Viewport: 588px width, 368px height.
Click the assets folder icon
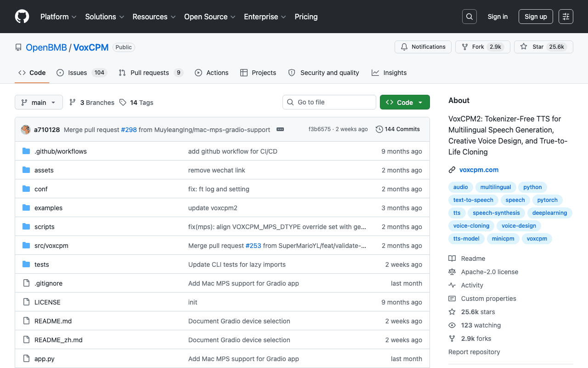(x=26, y=170)
